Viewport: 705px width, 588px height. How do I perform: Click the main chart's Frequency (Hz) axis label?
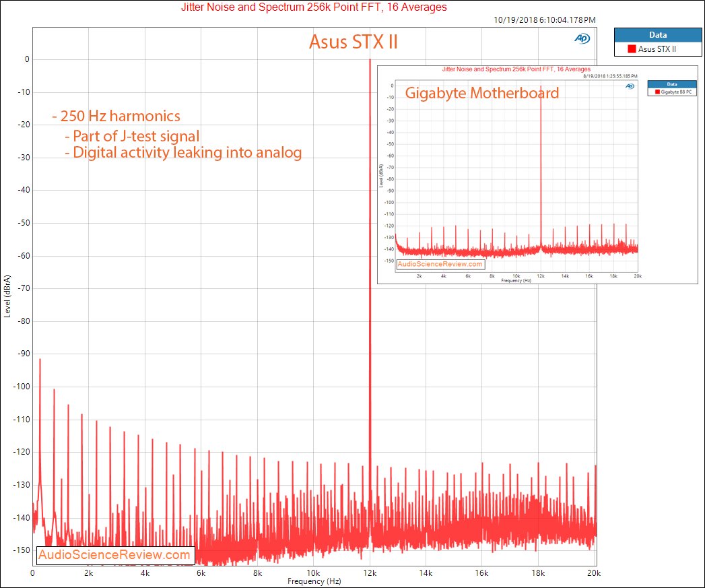314,581
